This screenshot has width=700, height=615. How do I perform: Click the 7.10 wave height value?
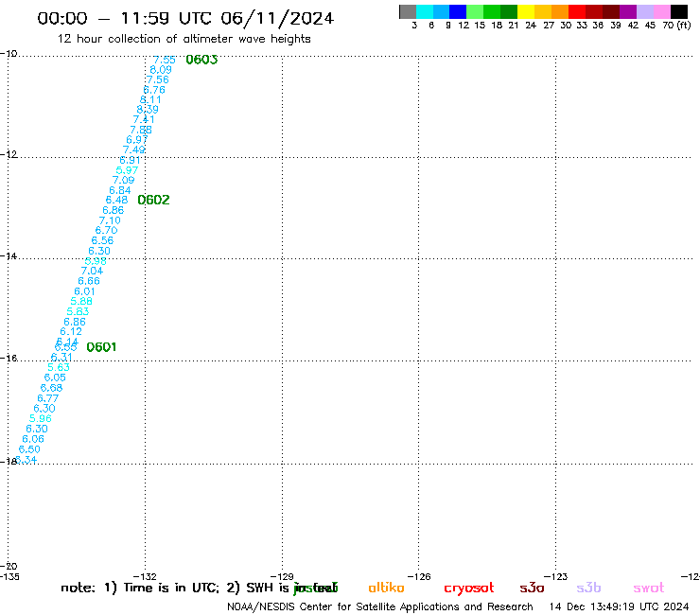point(110,220)
